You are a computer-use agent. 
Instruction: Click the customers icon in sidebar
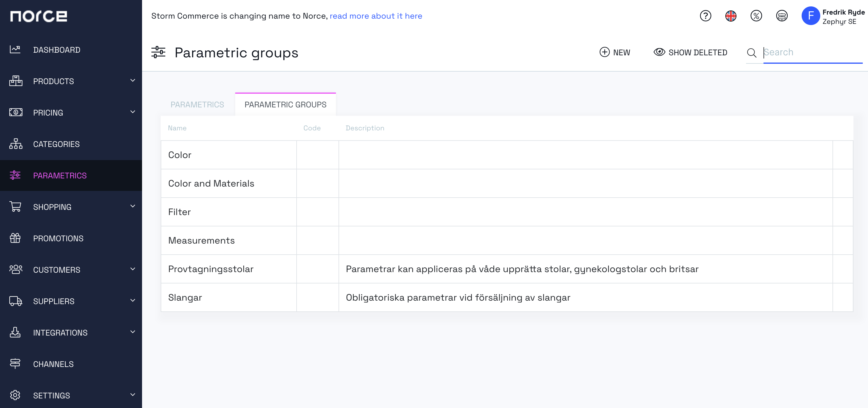(15, 269)
